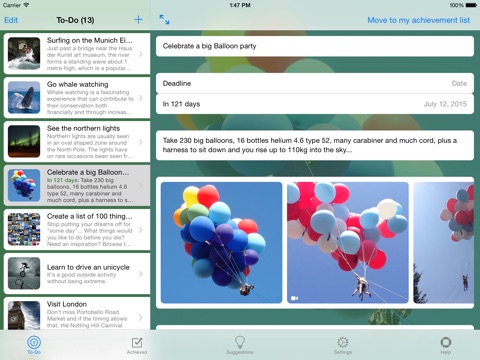Open the first photo of colorful blue balloons
The image size is (480, 360).
coord(221,242)
